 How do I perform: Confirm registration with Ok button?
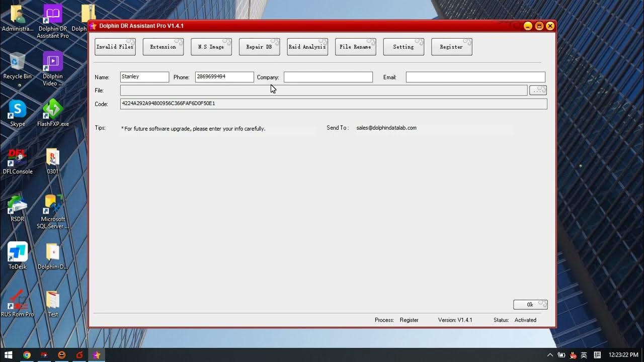point(530,305)
